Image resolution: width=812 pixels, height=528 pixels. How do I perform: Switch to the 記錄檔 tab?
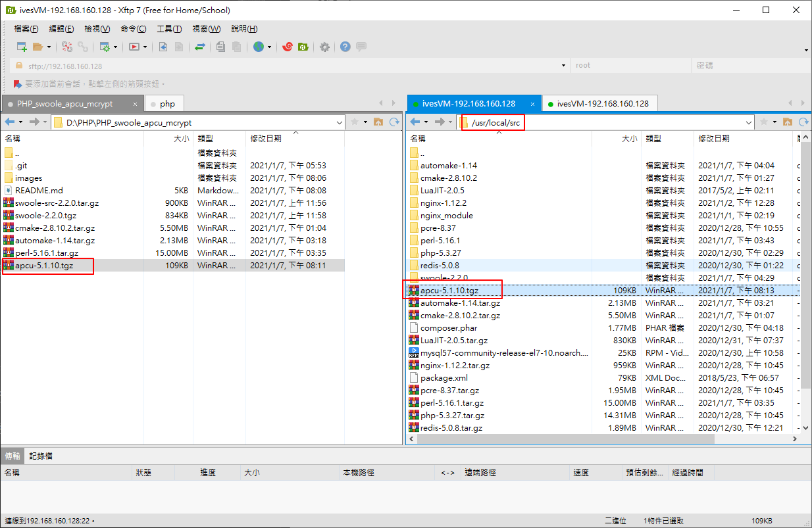click(x=41, y=456)
